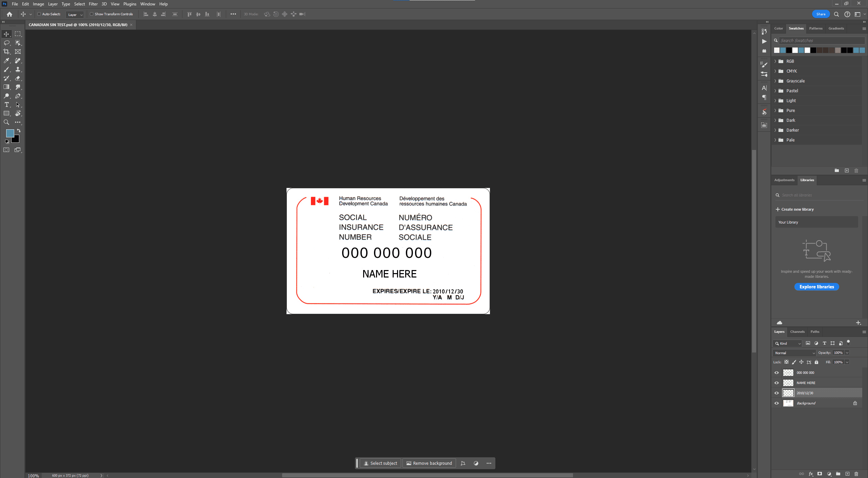Viewport: 868px width, 478px height.
Task: Click Align top edges icon
Action: (189, 14)
